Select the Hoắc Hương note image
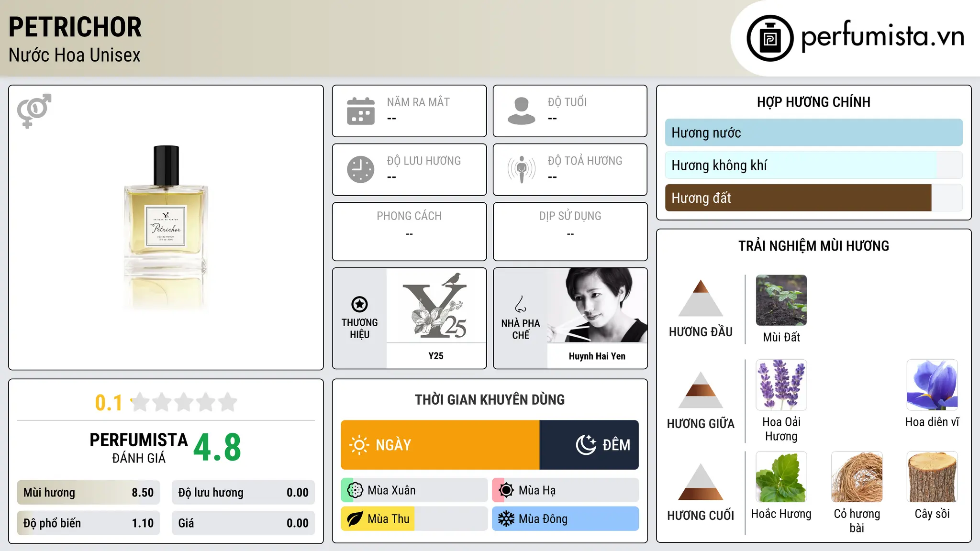The width and height of the screenshot is (980, 551). [781, 477]
